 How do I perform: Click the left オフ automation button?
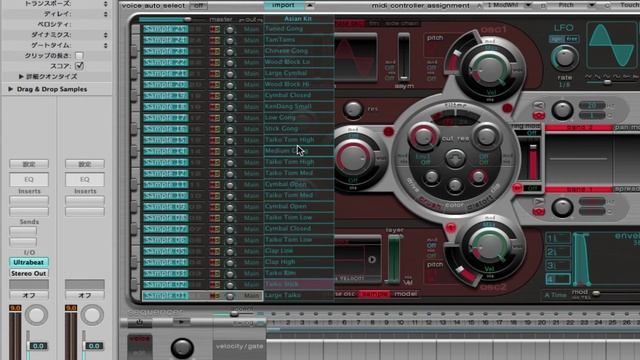tap(29, 295)
